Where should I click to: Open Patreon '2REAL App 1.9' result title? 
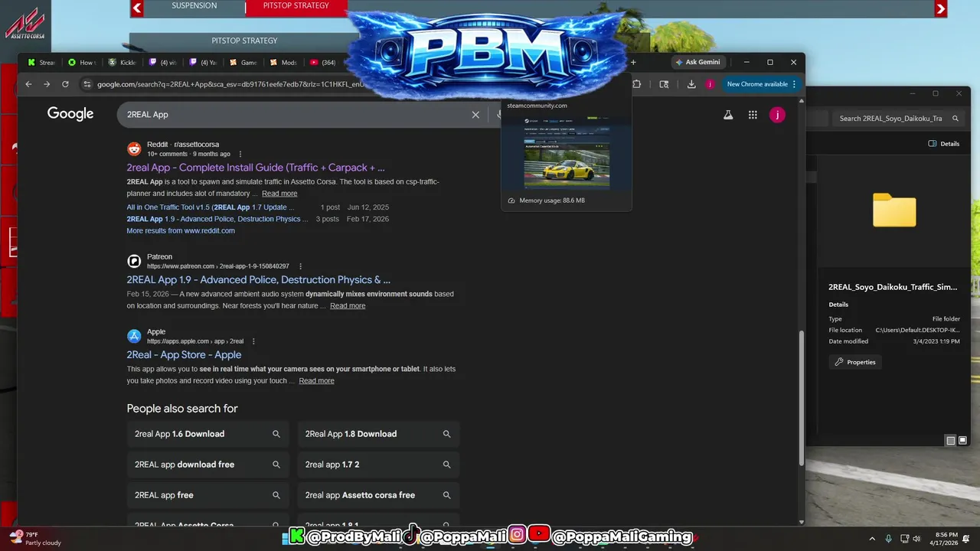(x=259, y=280)
